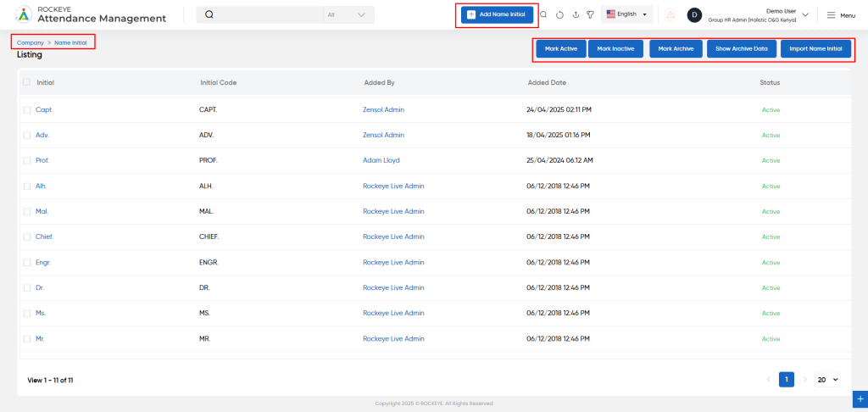Click the magnifier icon in search box
This screenshot has width=868, height=412.
(209, 15)
